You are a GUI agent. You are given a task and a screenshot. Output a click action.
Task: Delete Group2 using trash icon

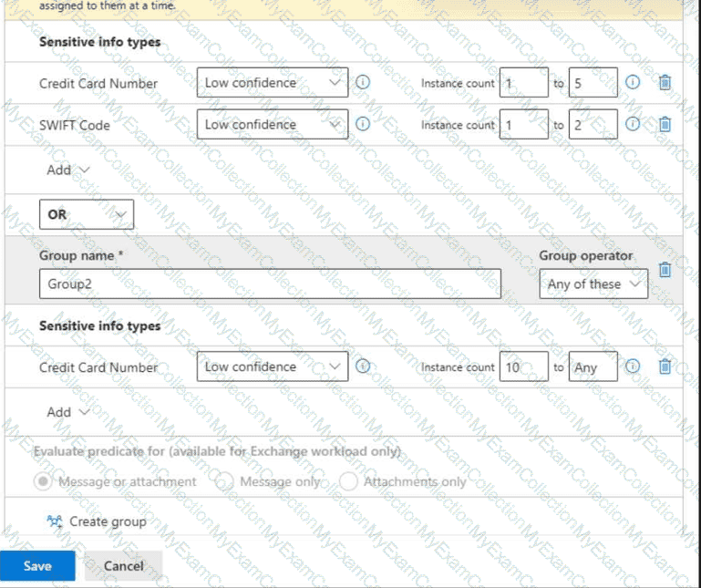pyautogui.click(x=665, y=269)
